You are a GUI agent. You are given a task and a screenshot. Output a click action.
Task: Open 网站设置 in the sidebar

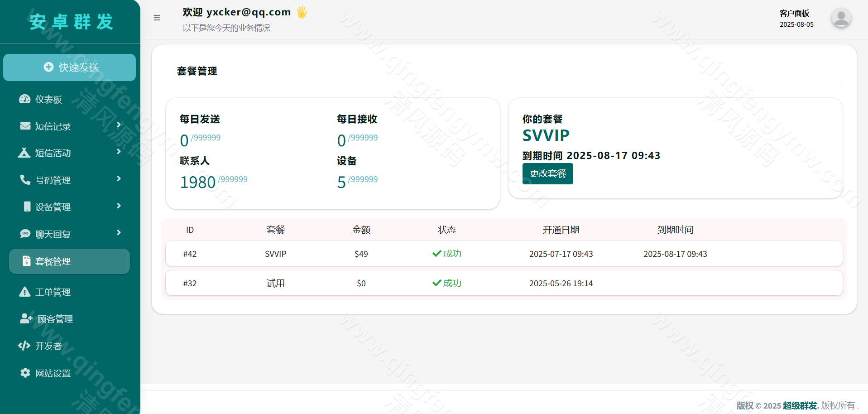pos(69,373)
